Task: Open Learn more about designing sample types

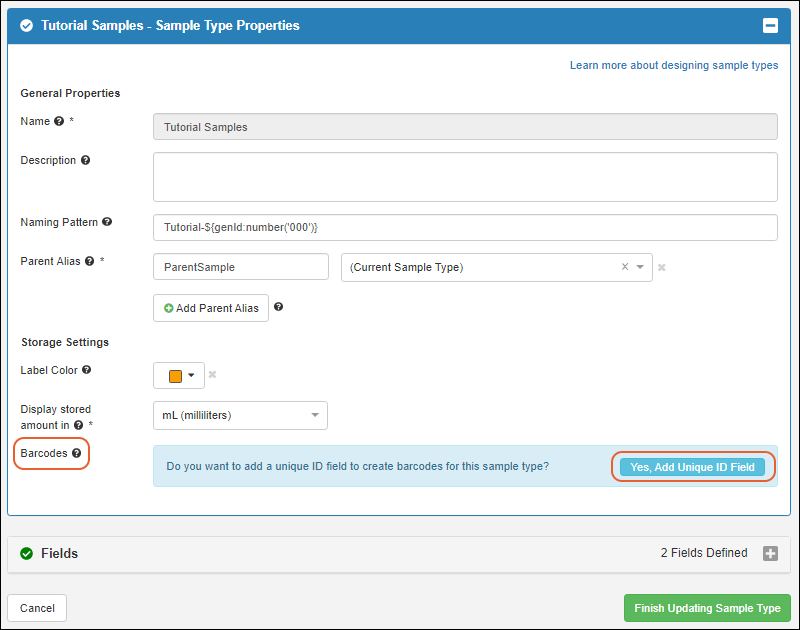Action: (673, 65)
